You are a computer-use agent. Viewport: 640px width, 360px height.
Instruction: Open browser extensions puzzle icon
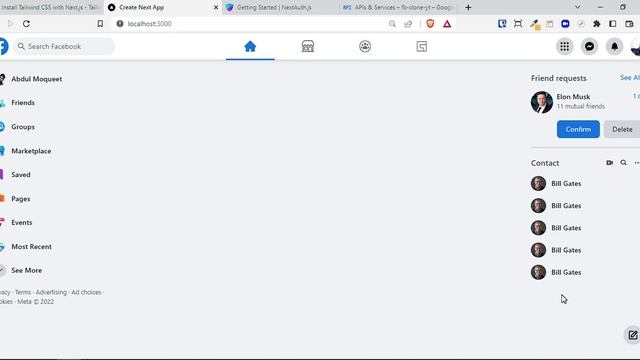[x=596, y=24]
